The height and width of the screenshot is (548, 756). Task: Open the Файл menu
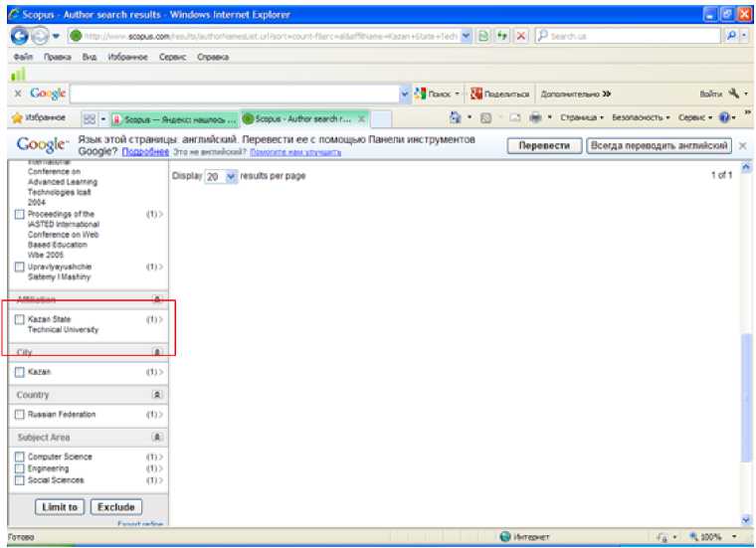[x=23, y=57]
